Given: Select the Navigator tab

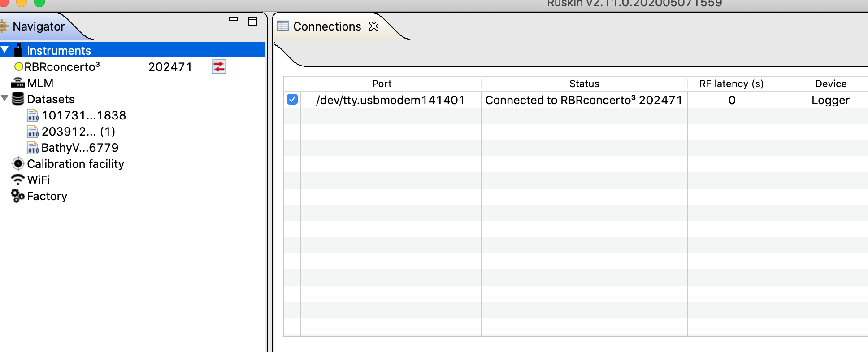Looking at the screenshot, I should pyautogui.click(x=39, y=26).
